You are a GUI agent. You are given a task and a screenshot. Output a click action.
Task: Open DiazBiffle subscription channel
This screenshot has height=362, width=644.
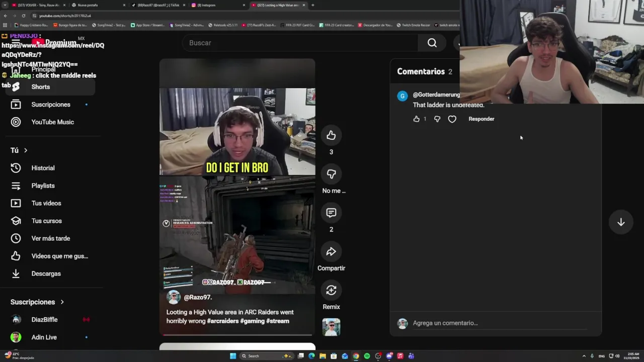[50, 320]
